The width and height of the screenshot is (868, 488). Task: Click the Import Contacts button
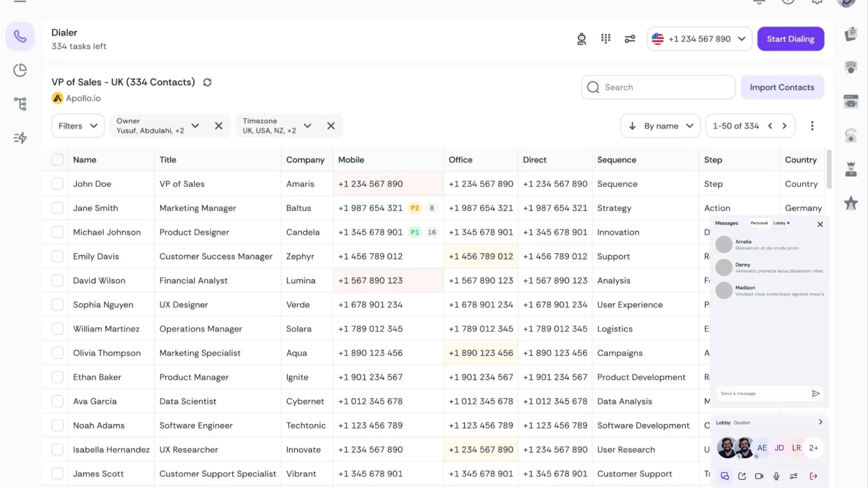782,87
